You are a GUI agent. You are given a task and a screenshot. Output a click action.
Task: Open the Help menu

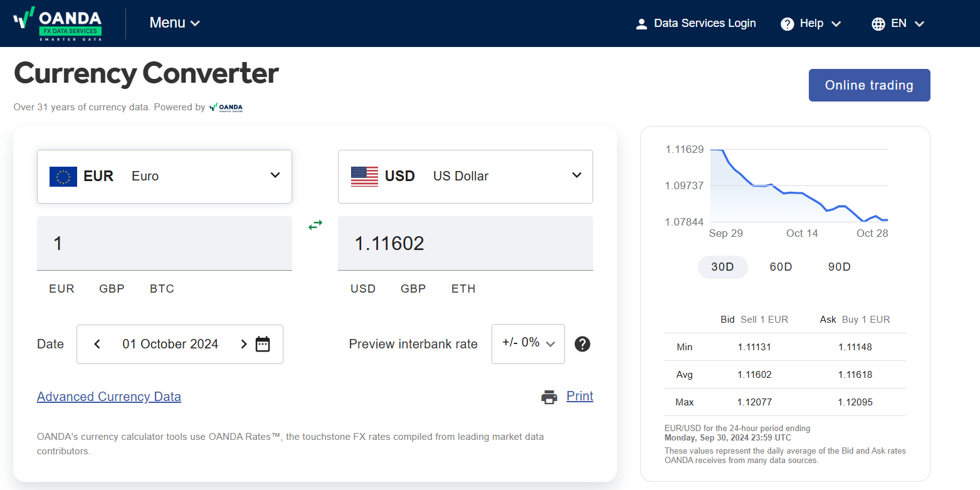(811, 24)
